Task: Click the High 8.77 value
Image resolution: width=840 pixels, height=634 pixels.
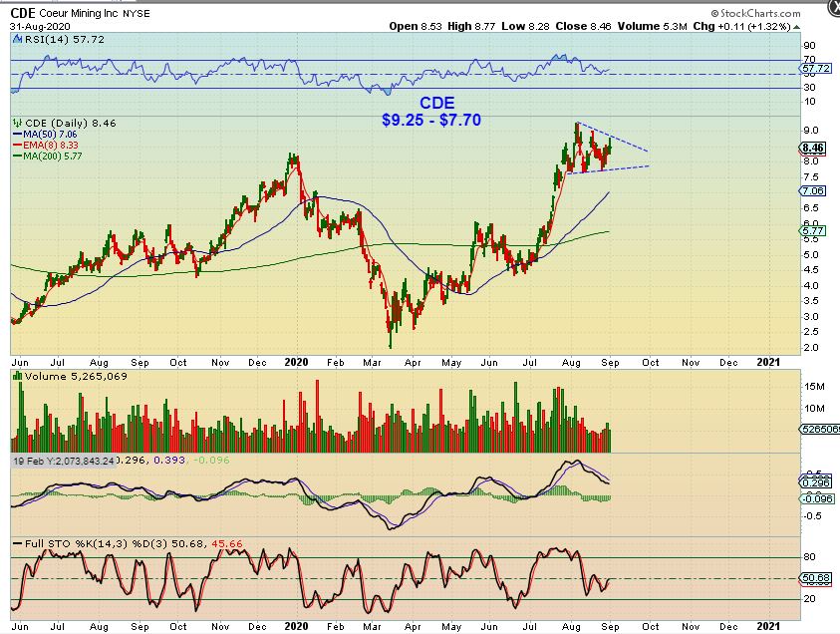Action: click(x=471, y=26)
